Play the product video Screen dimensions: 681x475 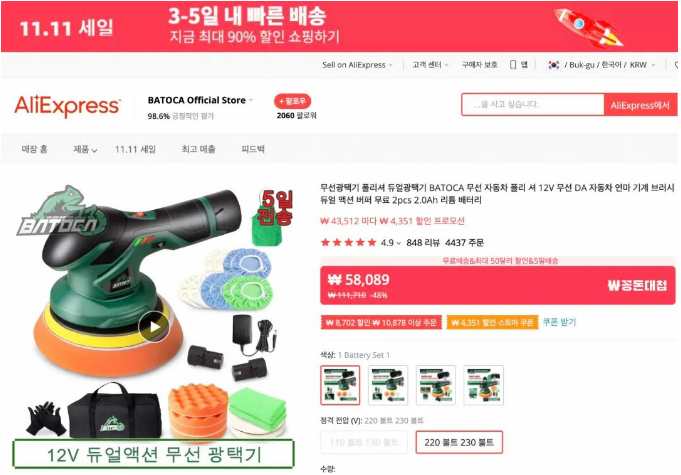tap(153, 327)
